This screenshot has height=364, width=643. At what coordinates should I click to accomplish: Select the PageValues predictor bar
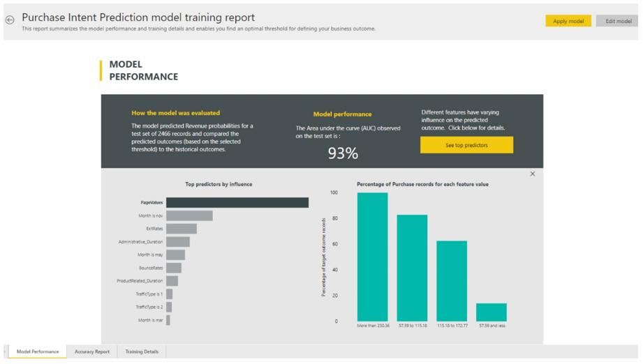[237, 202]
